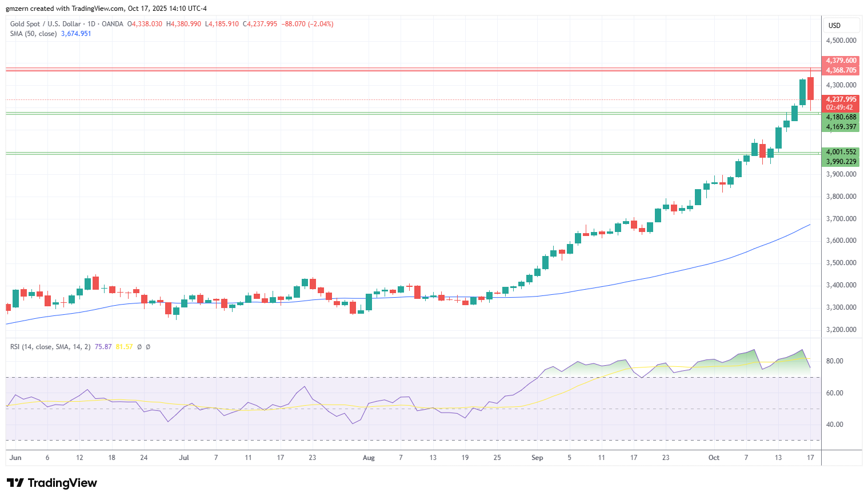The height and width of the screenshot is (500, 868).
Task: Click the Gold Spot / U.S. Dollar symbol title
Action: pyautogui.click(x=46, y=24)
